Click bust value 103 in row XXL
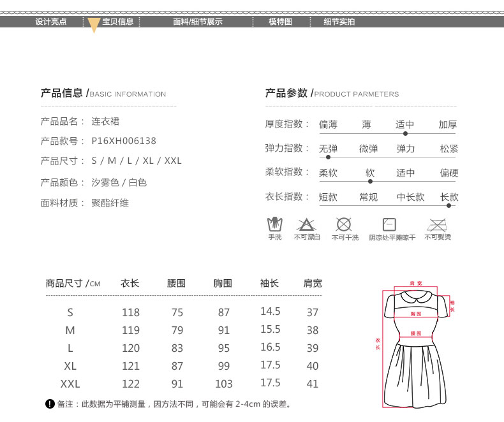 point(224,384)
